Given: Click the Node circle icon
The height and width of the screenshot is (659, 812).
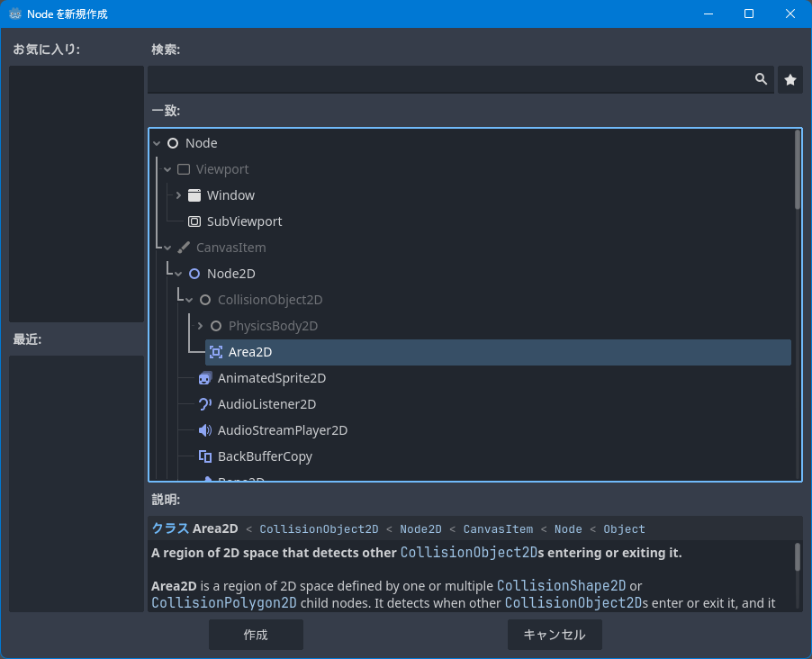Looking at the screenshot, I should tap(173, 143).
